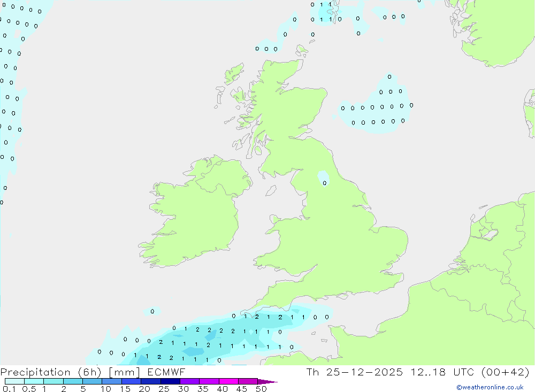Select the '10' legend scale label
The image size is (535, 392).
pyautogui.click(x=106, y=389)
